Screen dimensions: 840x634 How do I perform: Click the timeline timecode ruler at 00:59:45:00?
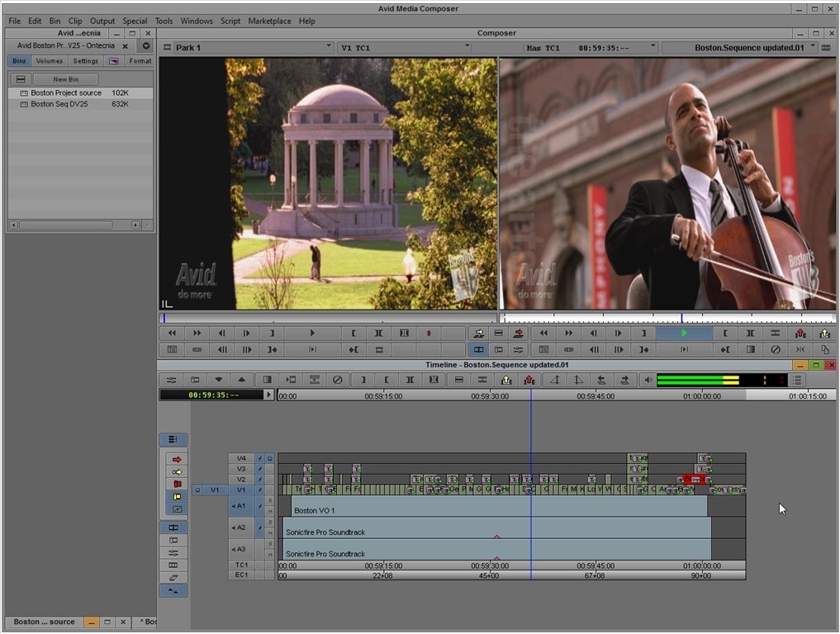[596, 396]
